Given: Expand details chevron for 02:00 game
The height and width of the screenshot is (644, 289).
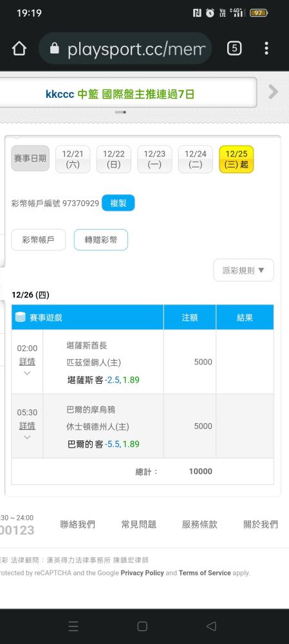Looking at the screenshot, I should pyautogui.click(x=27, y=373).
